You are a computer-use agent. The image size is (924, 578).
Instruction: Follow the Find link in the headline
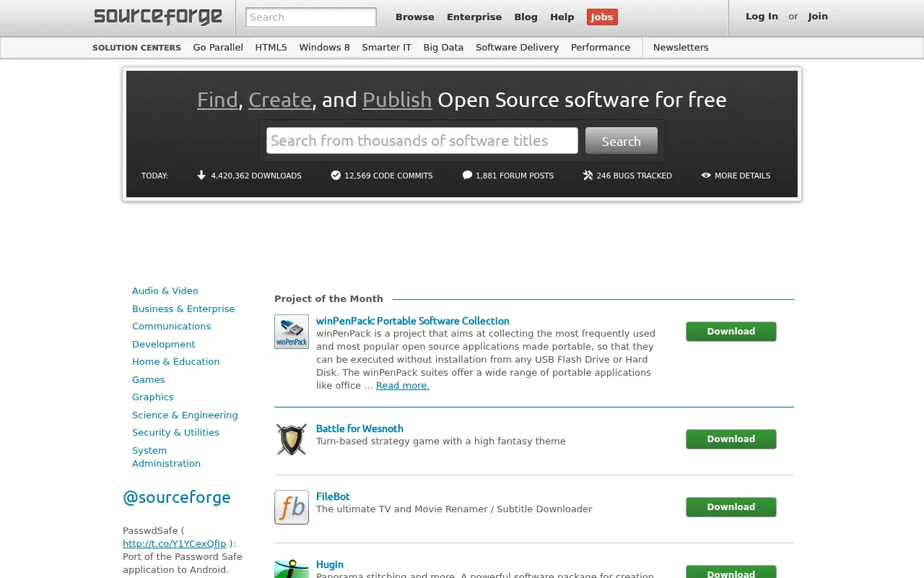(217, 100)
